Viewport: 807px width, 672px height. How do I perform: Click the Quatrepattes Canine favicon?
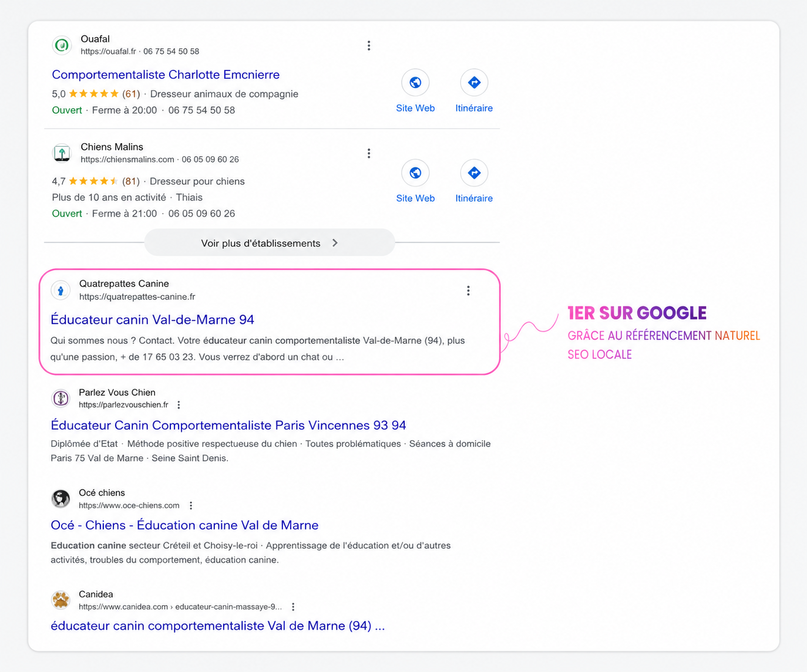[x=60, y=290]
